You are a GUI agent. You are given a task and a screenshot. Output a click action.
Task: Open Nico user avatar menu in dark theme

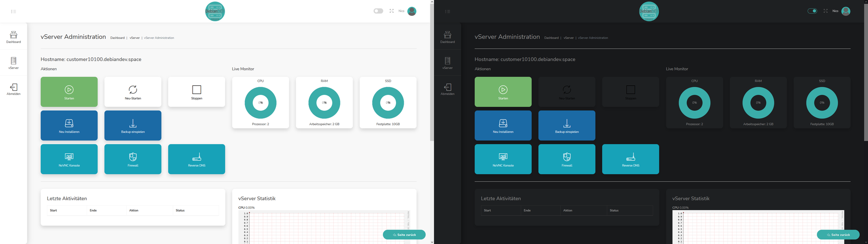click(846, 11)
